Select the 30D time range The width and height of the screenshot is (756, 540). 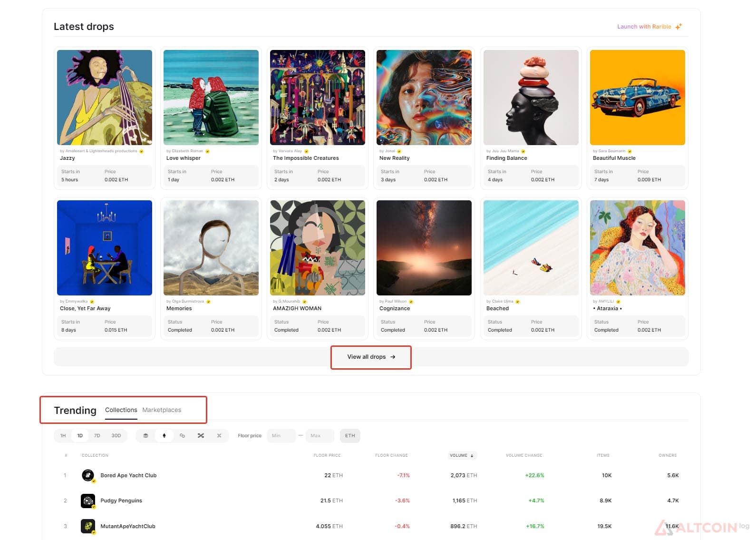(x=116, y=436)
